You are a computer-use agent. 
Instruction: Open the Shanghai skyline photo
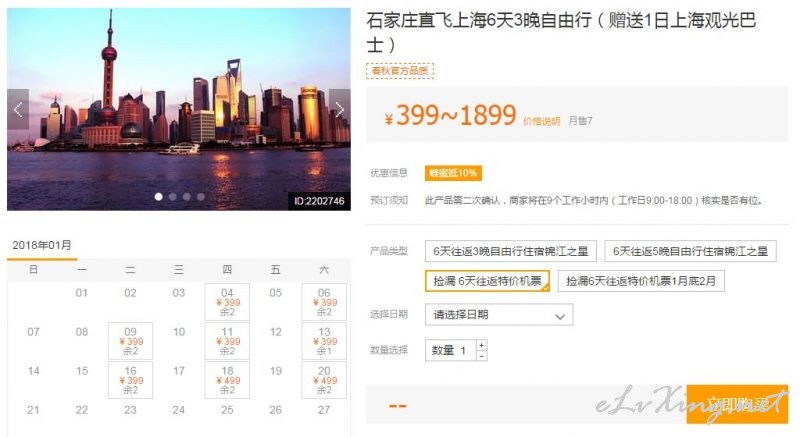(x=179, y=109)
